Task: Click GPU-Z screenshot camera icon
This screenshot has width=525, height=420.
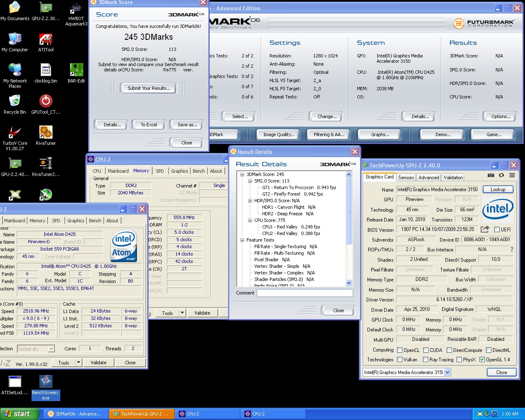Action: (x=491, y=175)
